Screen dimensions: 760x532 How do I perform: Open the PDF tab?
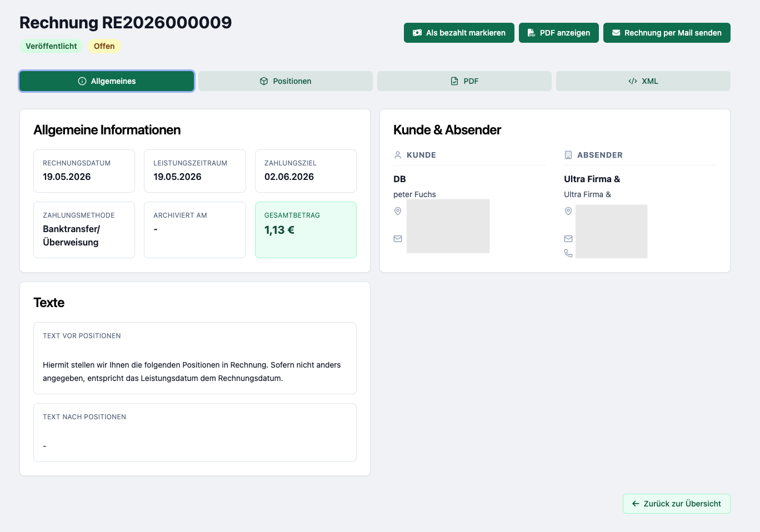coord(464,81)
